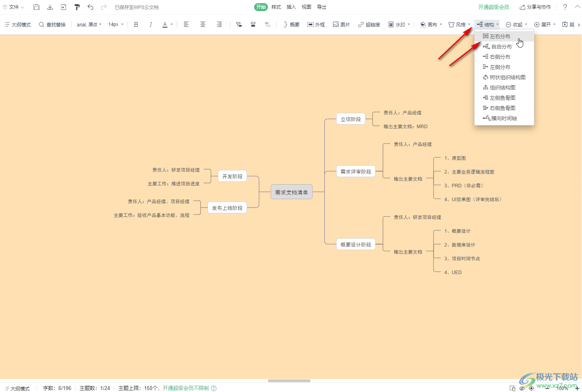
Task: Select the 立项阶段 node
Action: 351,119
